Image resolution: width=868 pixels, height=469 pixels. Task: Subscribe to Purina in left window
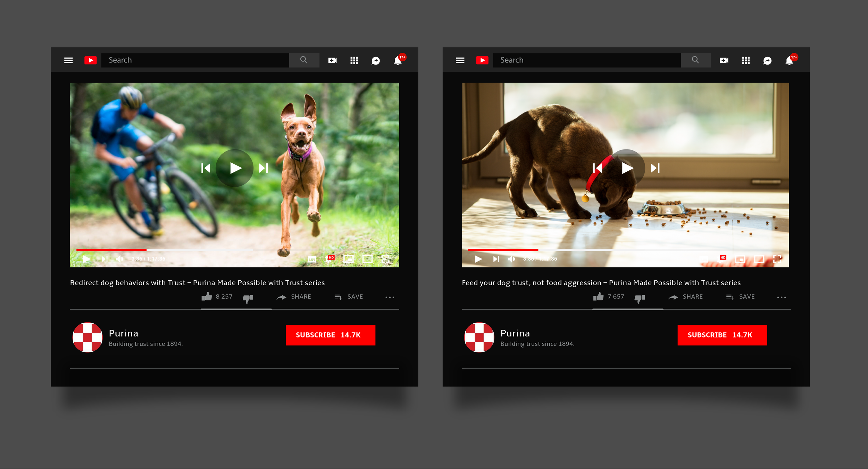(330, 335)
